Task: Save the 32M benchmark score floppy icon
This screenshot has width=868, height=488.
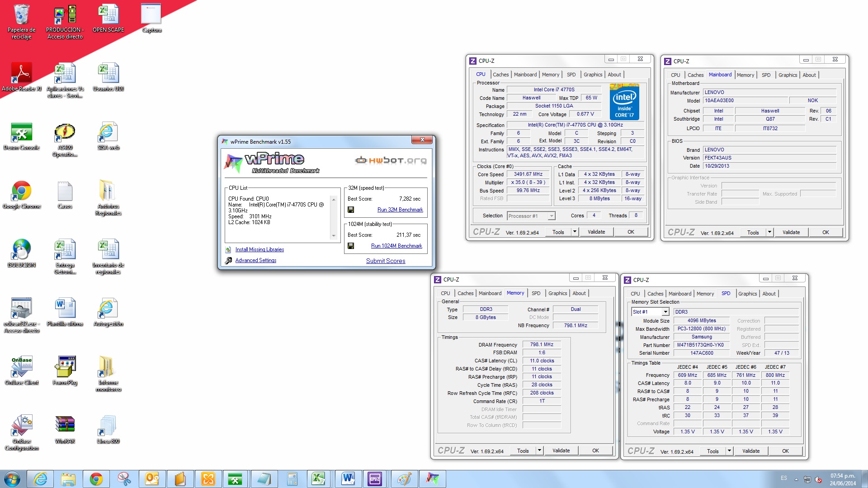Action: click(351, 210)
